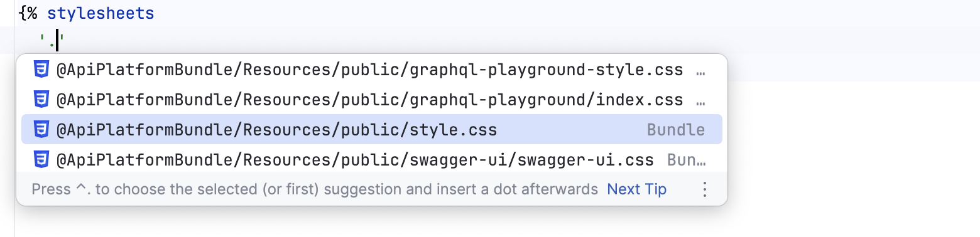Click CSS icon beside graphql-playground-style.css

click(x=41, y=70)
